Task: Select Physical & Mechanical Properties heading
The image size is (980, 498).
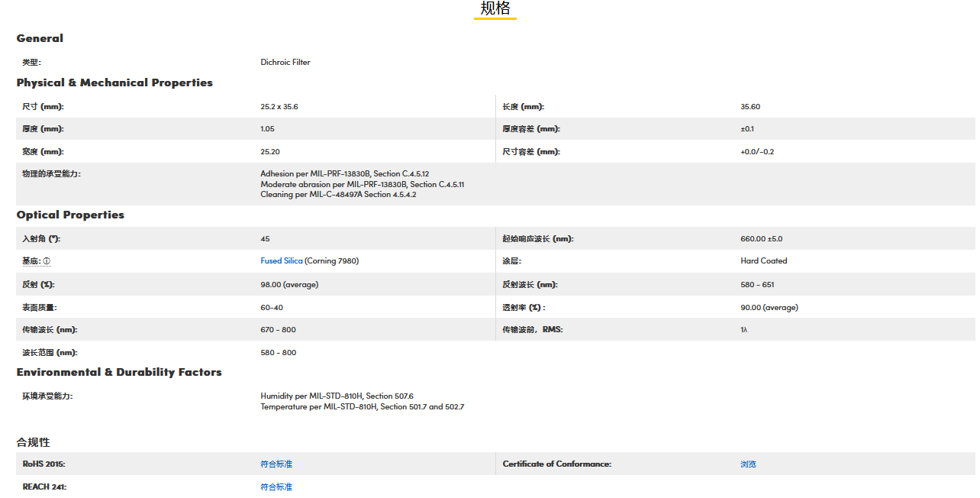Action: coord(114,82)
